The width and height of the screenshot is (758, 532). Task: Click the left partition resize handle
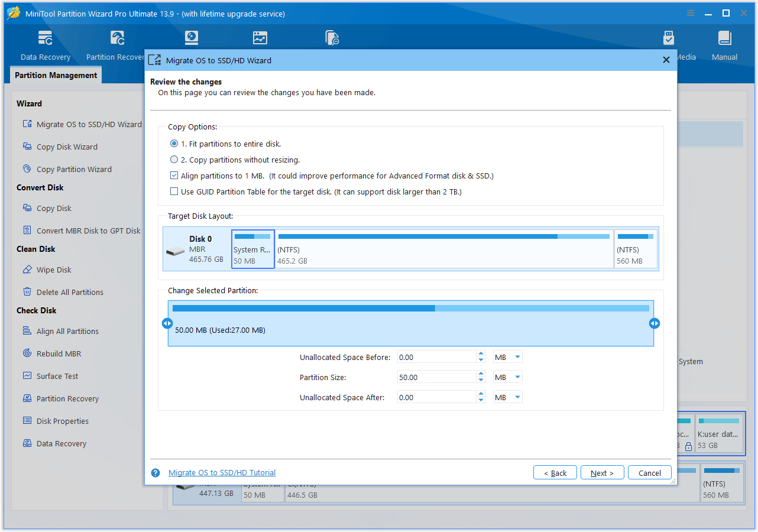coord(167,323)
